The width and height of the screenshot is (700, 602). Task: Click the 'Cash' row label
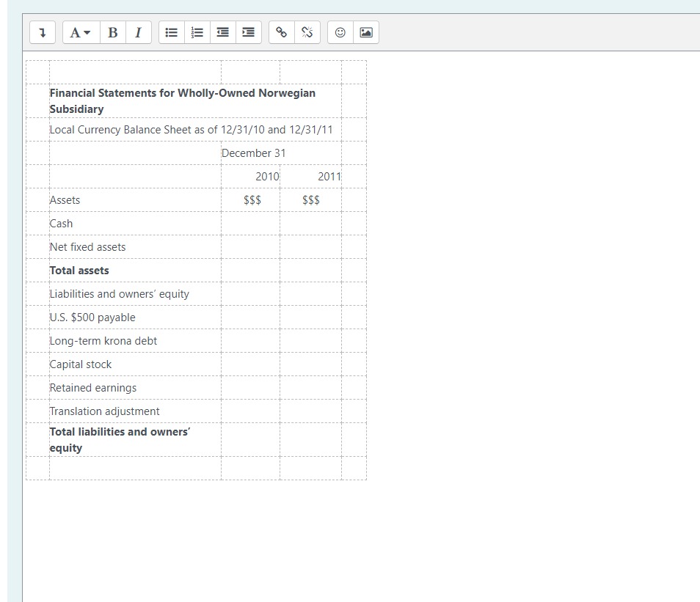click(61, 223)
